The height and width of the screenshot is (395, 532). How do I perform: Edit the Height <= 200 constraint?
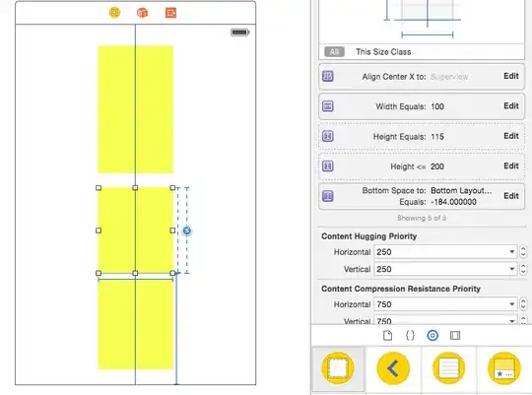click(x=511, y=165)
